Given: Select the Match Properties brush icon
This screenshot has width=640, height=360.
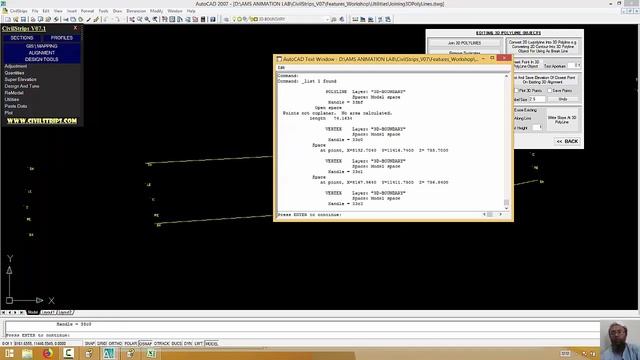Looking at the screenshot, I should coord(89,19).
